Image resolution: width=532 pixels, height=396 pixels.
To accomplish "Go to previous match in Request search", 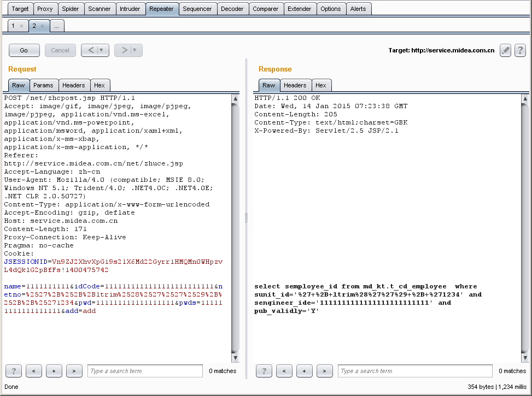I will (33, 371).
